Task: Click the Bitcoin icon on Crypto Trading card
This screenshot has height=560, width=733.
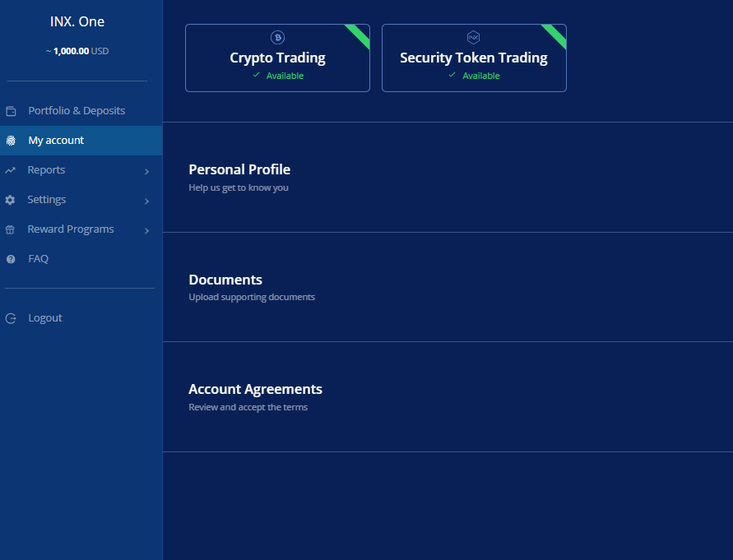Action: pyautogui.click(x=278, y=37)
